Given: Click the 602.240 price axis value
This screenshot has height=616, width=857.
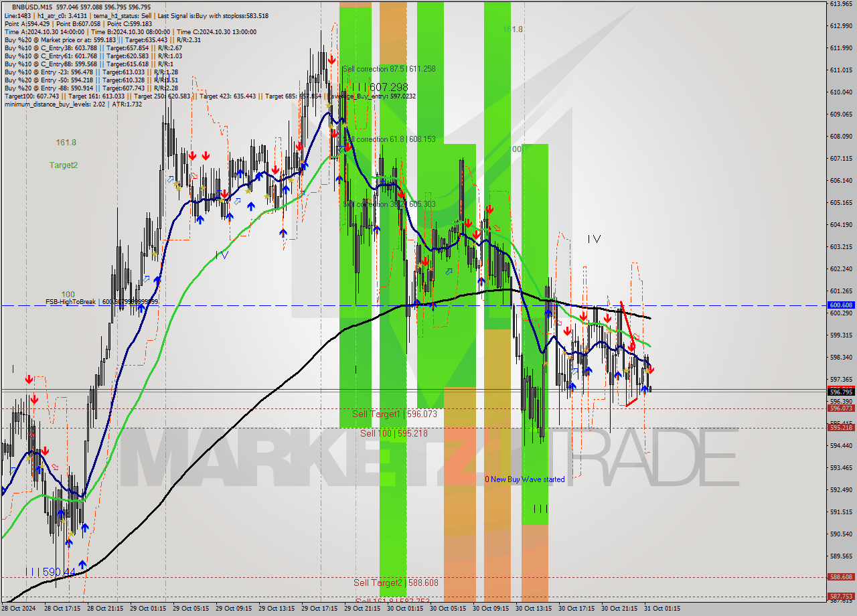Looking at the screenshot, I should click(x=842, y=268).
